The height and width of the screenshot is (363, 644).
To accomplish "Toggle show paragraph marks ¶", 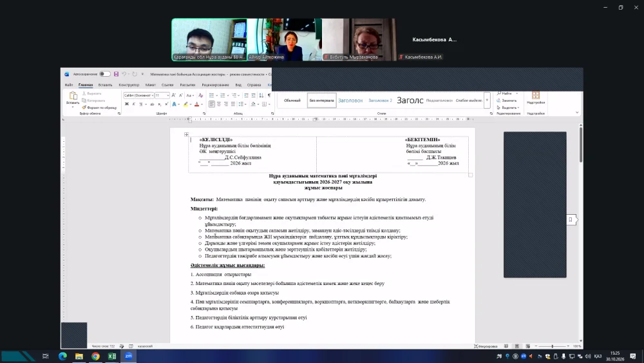I will pyautogui.click(x=269, y=95).
